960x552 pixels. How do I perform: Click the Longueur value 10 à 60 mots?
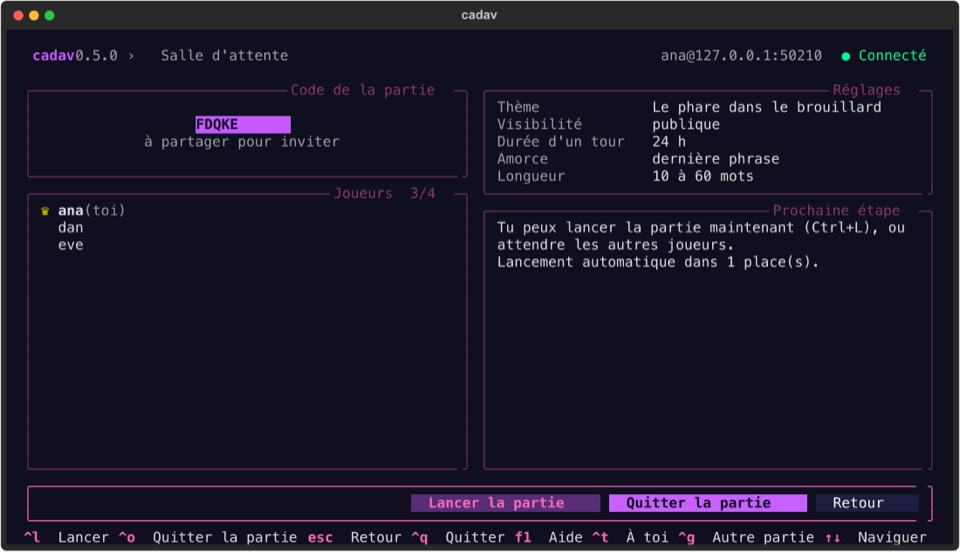coord(702,176)
